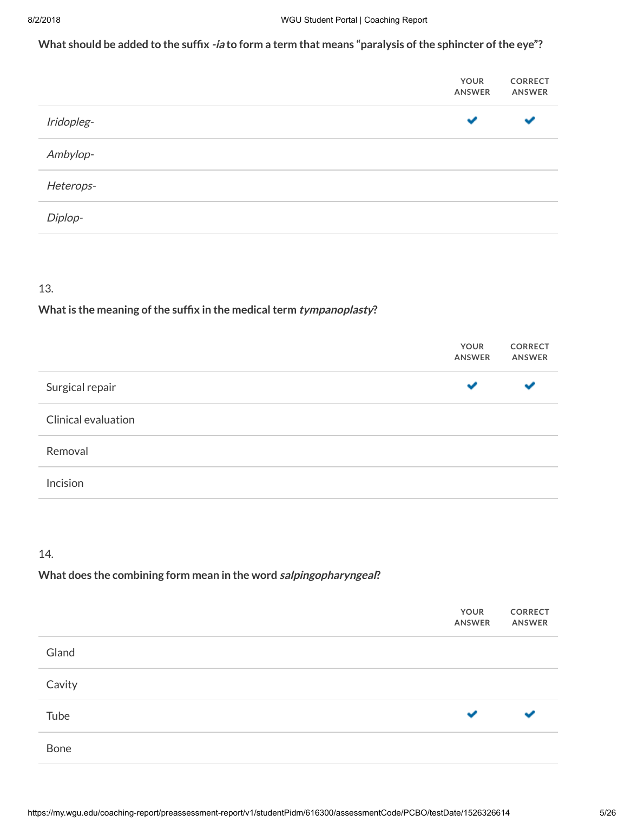Click the tympanoplasty question text
Image resolution: width=644 pixels, height=834 pixels.
tap(208, 310)
